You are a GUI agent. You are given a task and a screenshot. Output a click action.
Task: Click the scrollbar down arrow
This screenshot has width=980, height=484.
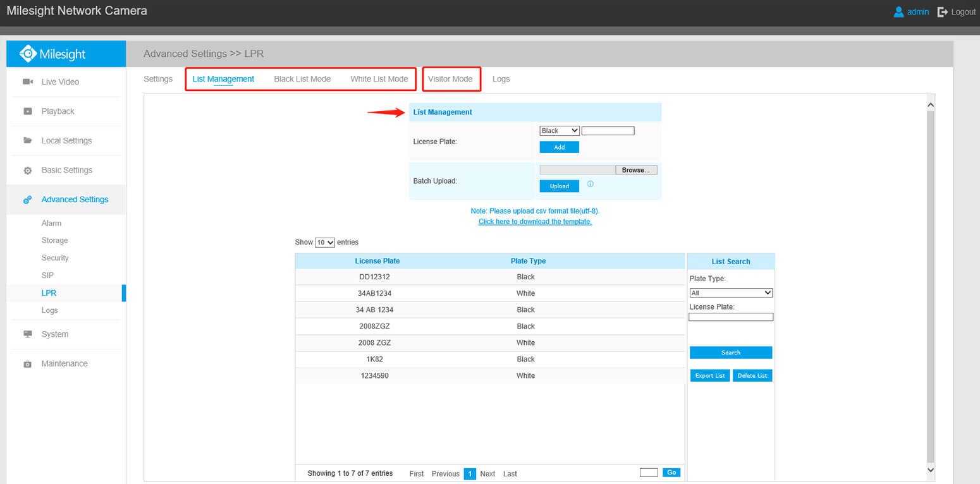click(x=930, y=470)
